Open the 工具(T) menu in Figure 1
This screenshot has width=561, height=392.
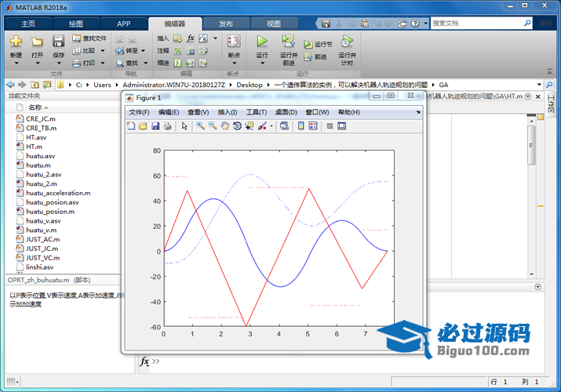point(256,112)
